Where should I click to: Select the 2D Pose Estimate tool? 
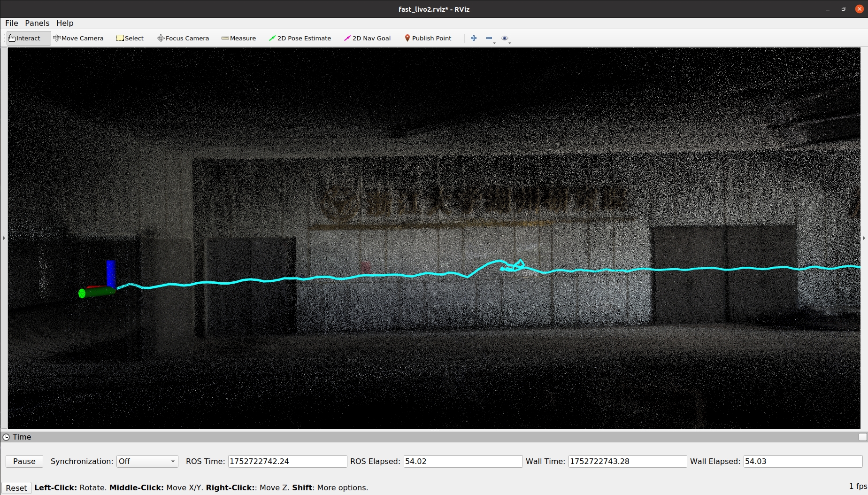click(x=300, y=39)
